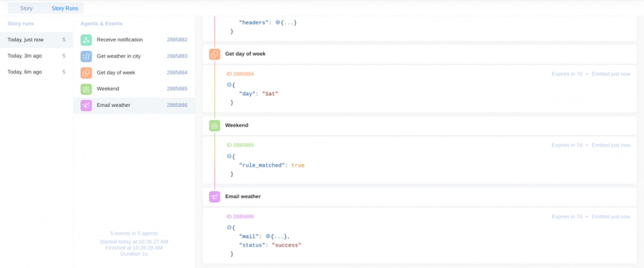Viewport: 644px width, 268px height.
Task: Click the orange Get day of week timeline icon
Action: click(214, 54)
